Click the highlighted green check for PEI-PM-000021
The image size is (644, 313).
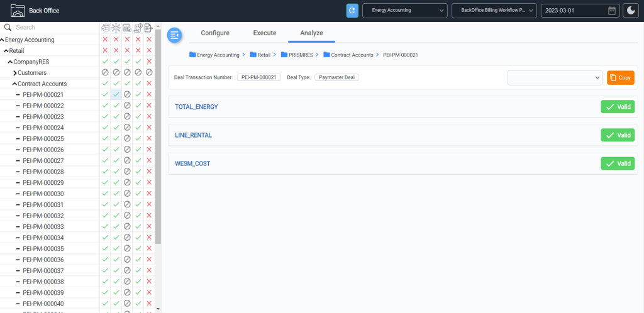point(116,94)
